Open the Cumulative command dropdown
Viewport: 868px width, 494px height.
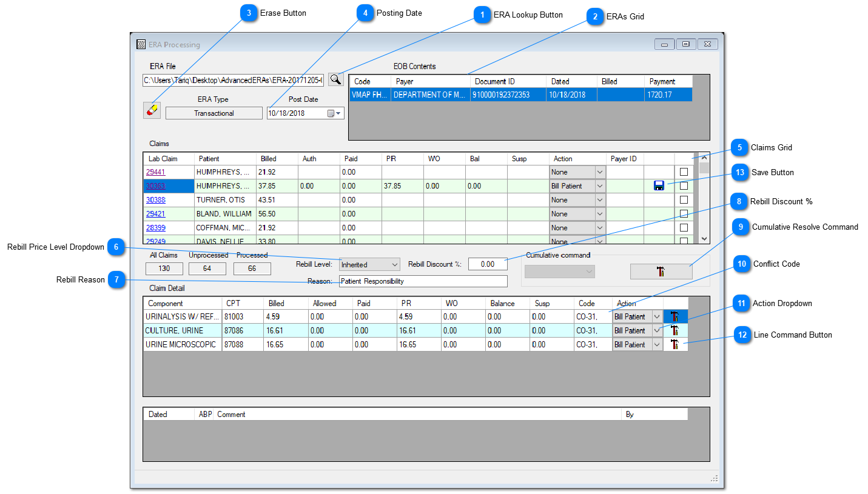pos(559,272)
